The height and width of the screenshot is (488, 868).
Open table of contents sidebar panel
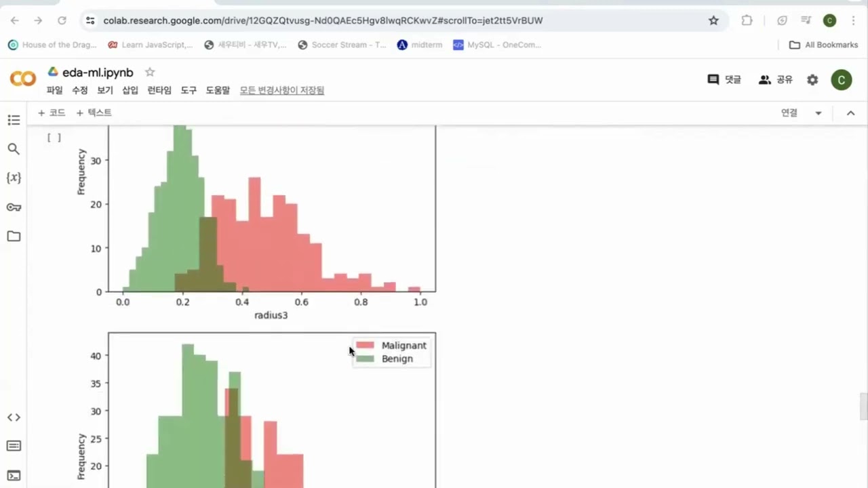14,120
